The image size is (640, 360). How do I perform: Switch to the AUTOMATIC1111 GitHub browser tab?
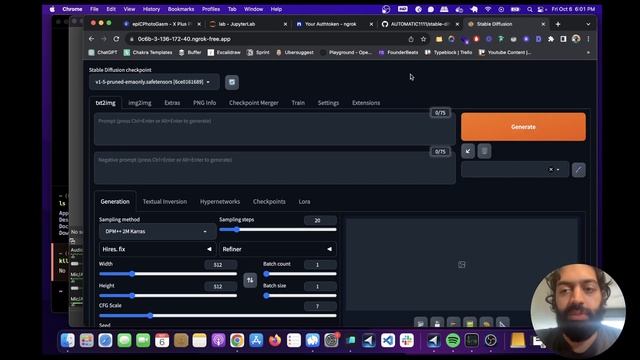[420, 24]
